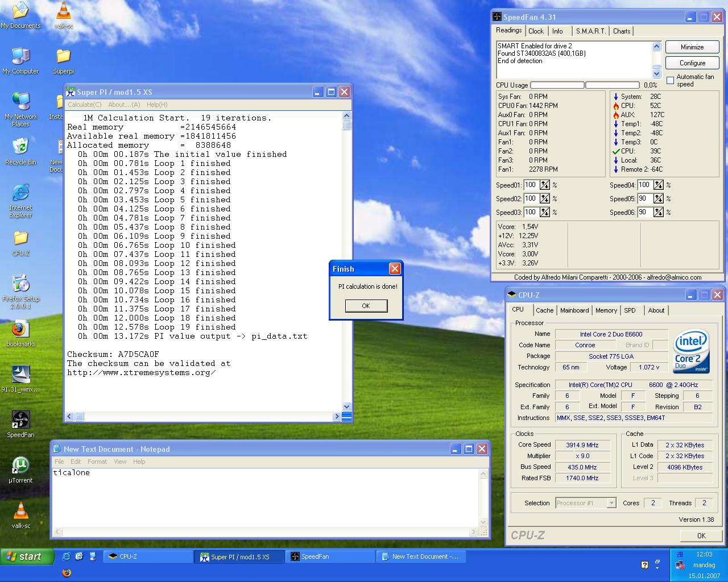Click the Minimize button in SpeedFan panel
The height and width of the screenshot is (582, 728).
tap(692, 47)
